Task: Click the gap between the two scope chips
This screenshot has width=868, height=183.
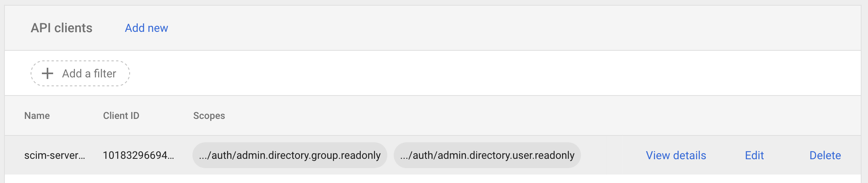Action: [391, 155]
